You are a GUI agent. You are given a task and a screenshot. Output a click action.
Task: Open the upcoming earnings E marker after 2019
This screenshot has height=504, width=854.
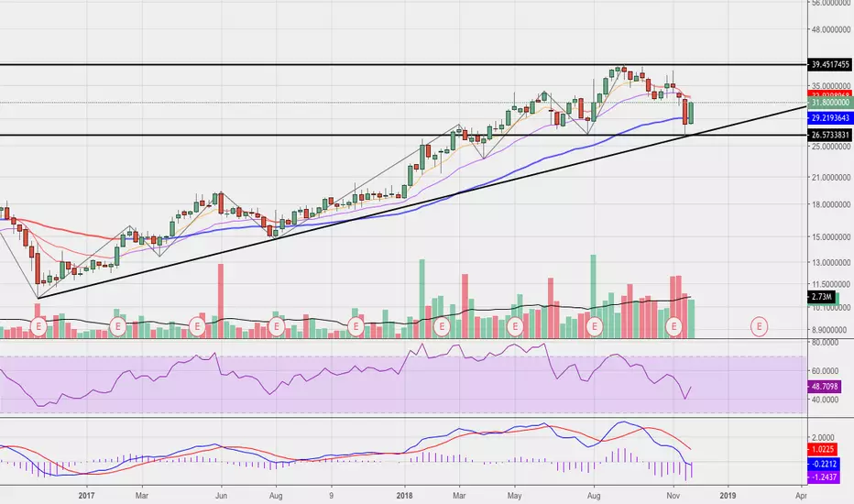tap(759, 327)
